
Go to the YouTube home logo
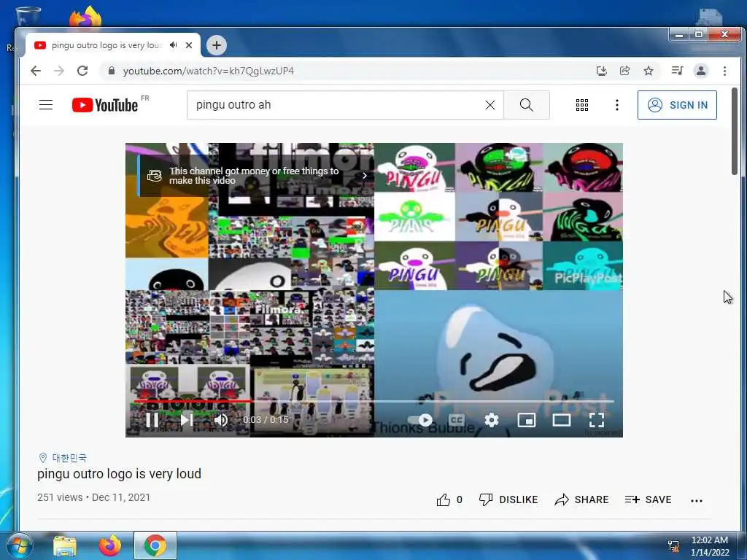point(105,105)
